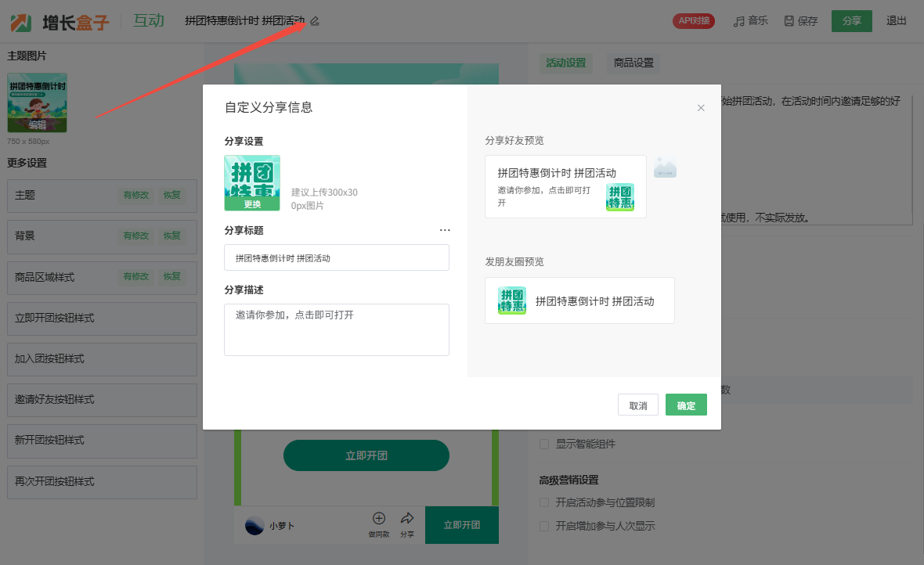The height and width of the screenshot is (565, 924).
Task: Select the 活动设置 tab
Action: pos(565,63)
